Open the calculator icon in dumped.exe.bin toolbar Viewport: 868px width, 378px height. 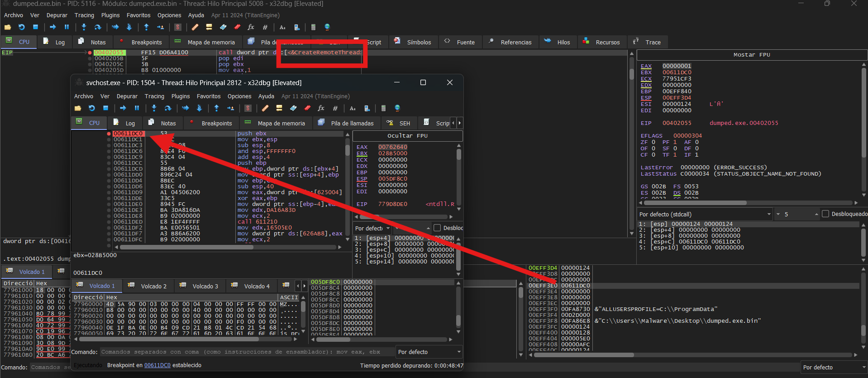(x=313, y=27)
